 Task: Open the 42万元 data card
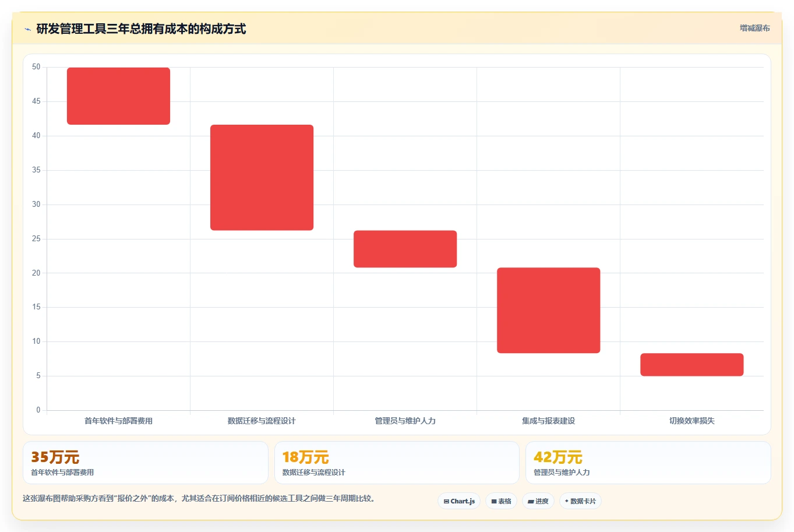coord(648,463)
